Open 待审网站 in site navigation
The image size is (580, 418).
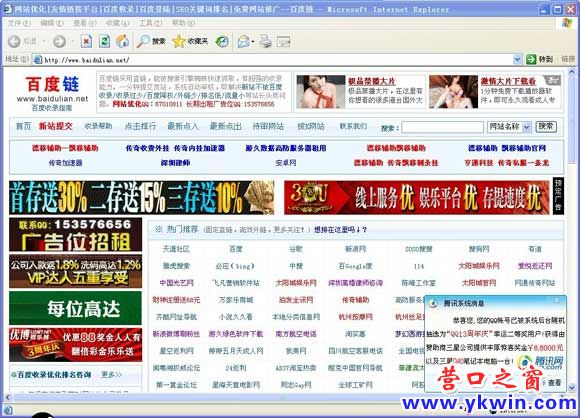coord(268,126)
